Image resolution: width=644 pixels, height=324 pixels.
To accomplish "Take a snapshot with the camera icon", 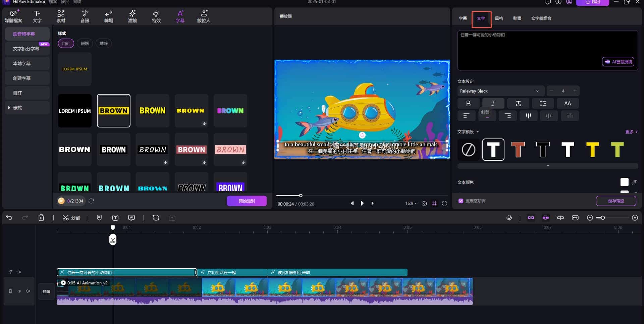I will [424, 203].
